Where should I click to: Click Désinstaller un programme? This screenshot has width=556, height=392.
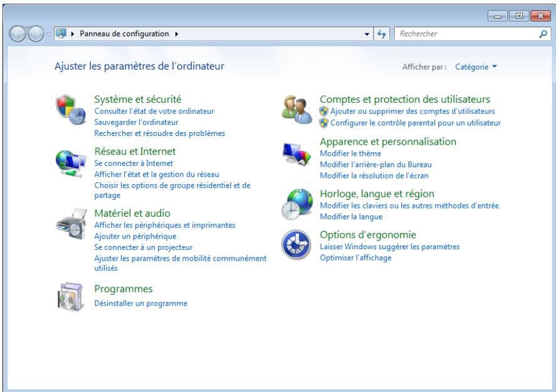141,304
